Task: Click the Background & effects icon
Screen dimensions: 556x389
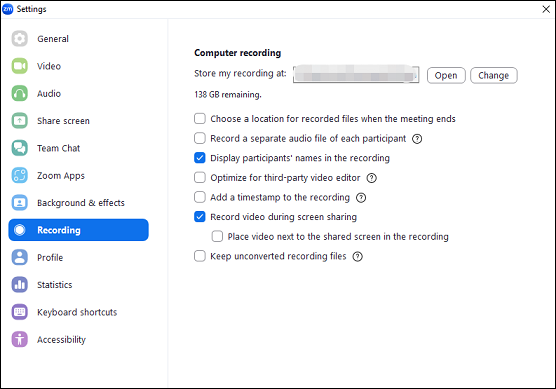Action: pos(20,202)
